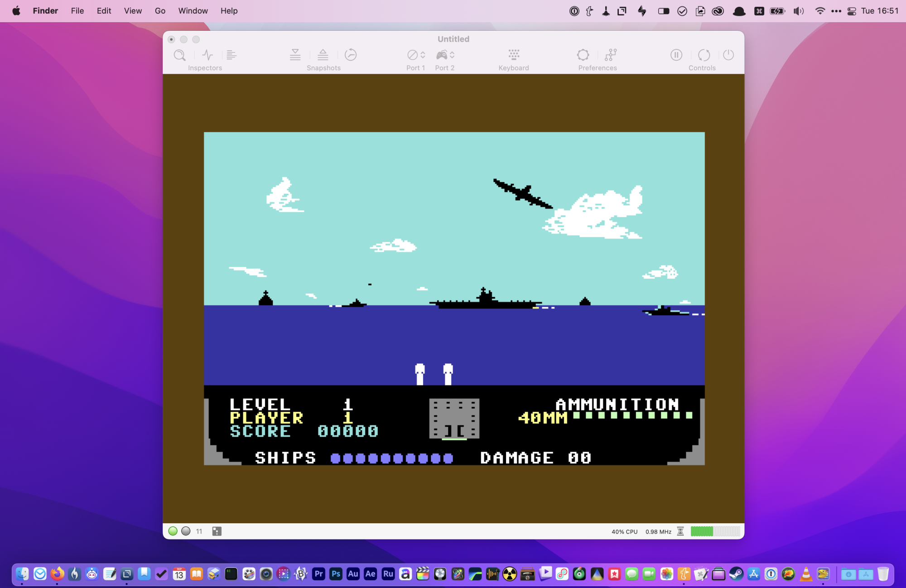The height and width of the screenshot is (588, 906).
Task: Open Preferences gear icon
Action: click(583, 55)
